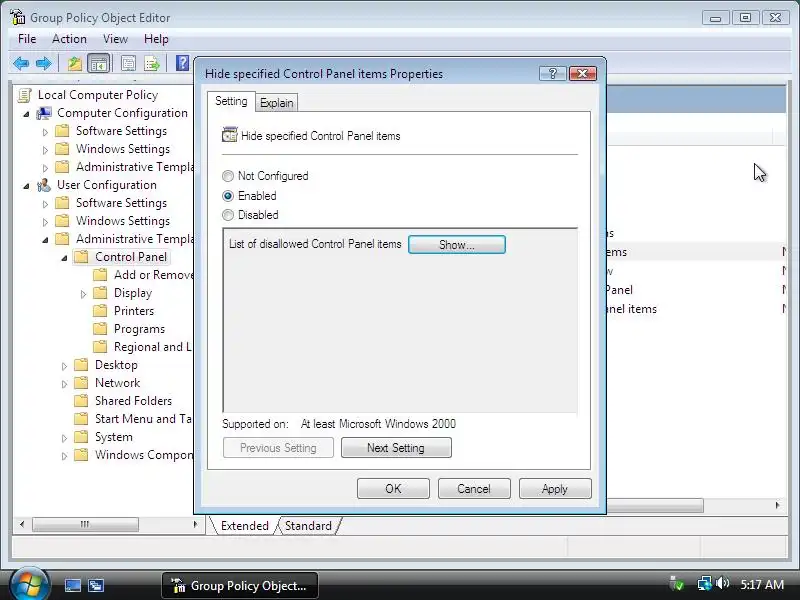
Task: Click the Control Panel folder icon in tree
Action: pyautogui.click(x=81, y=257)
